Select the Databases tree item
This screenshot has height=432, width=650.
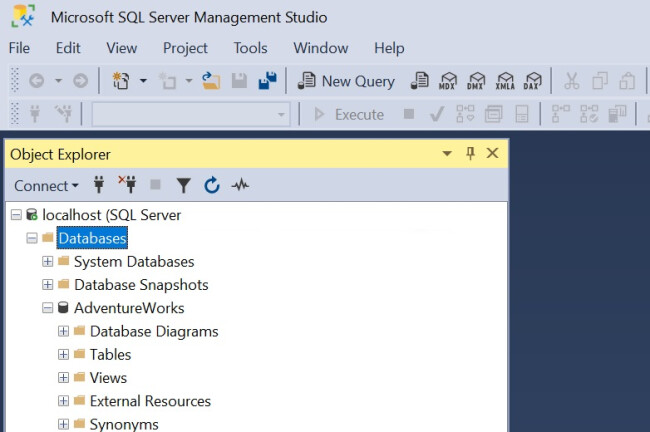pyautogui.click(x=92, y=238)
